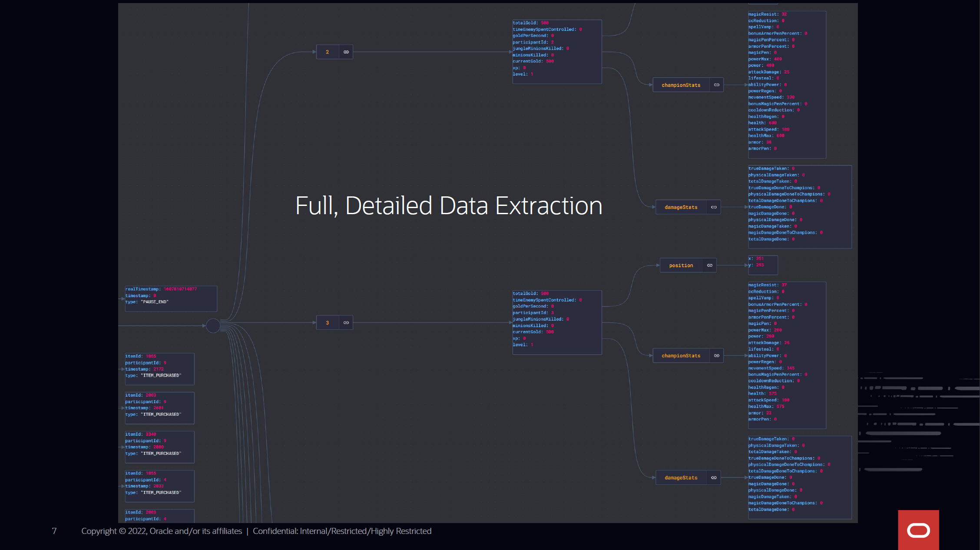
Task: Click position data box showing x 351
Action: coord(763,265)
